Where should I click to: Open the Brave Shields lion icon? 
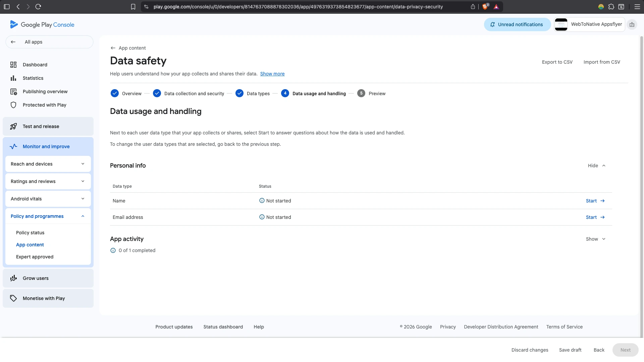(485, 7)
